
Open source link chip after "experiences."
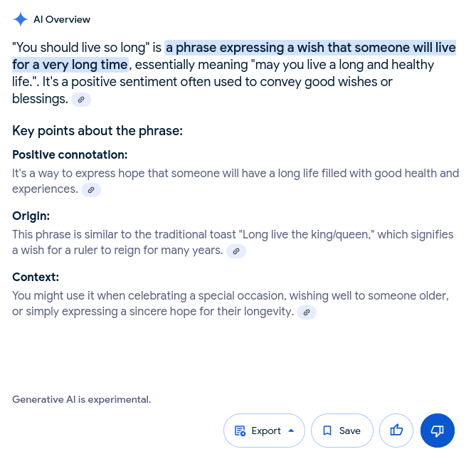91,190
